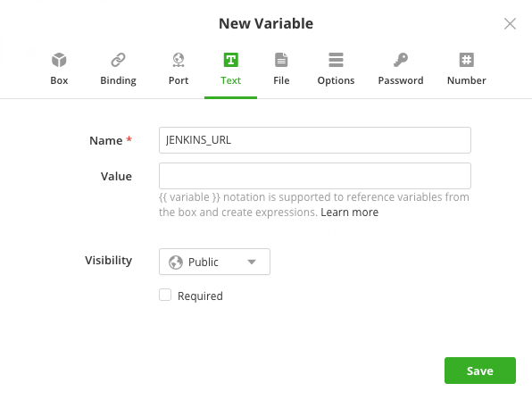Close the New Variable dialog
Viewport: 532px width, 400px height.
point(510,24)
